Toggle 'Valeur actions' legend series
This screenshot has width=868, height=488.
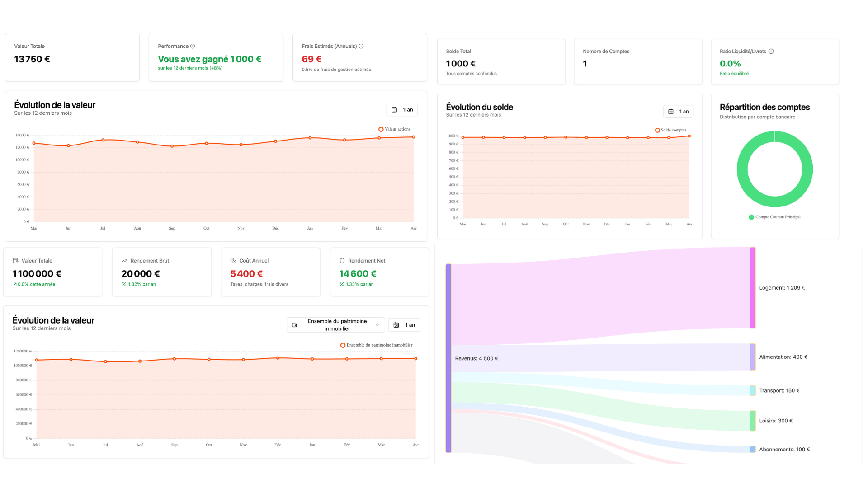394,129
